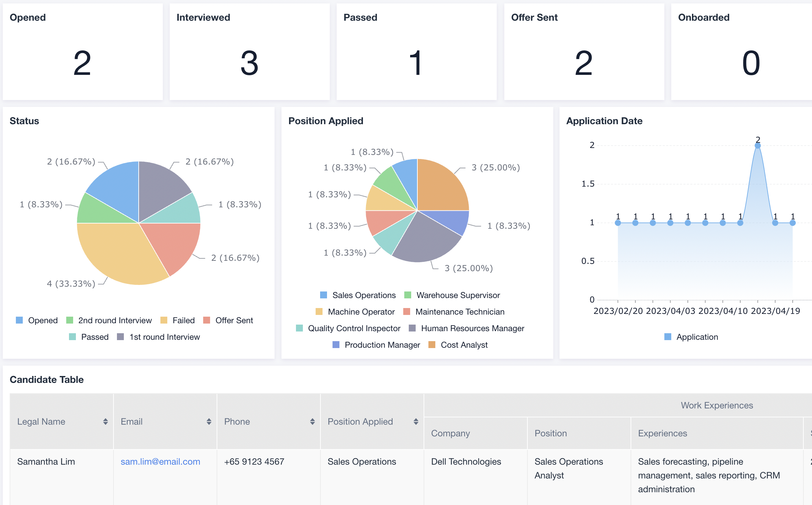Toggle the Cost Analyst legend item
Viewport: 812px width, 505px height.
click(458, 345)
